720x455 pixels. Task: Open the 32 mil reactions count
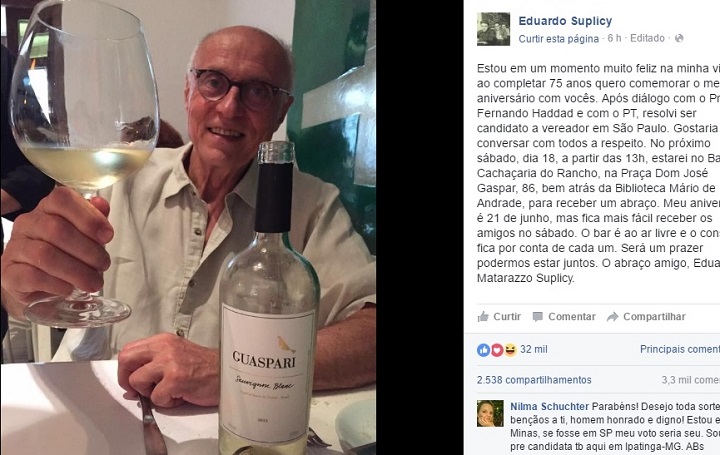point(534,349)
